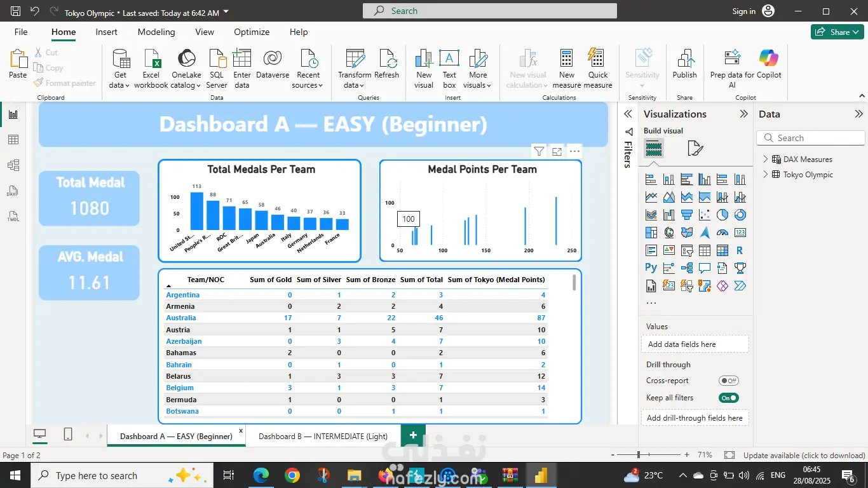Turn off the Keep all filters switch
The width and height of the screenshot is (868, 488).
tap(728, 398)
